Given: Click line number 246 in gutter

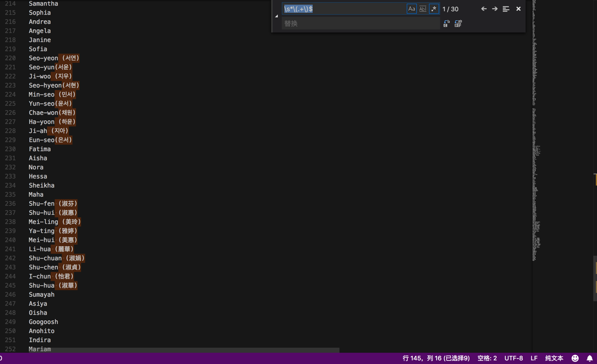Looking at the screenshot, I should click(x=10, y=295).
